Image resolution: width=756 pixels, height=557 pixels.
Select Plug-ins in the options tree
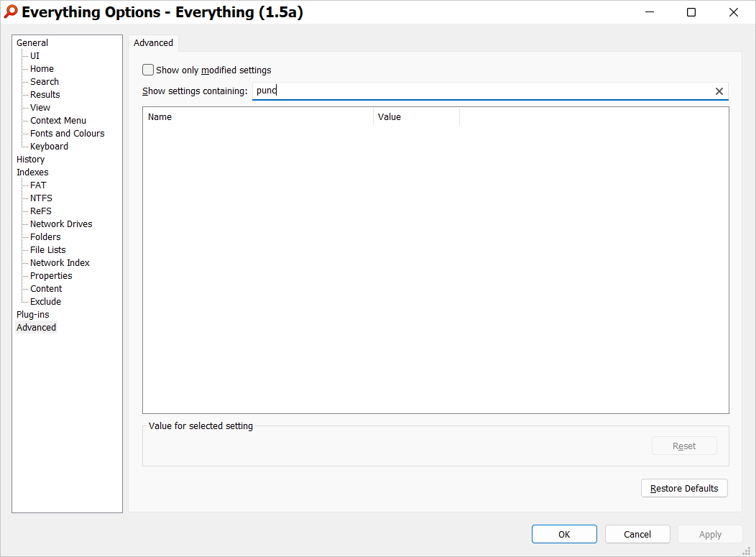click(33, 315)
